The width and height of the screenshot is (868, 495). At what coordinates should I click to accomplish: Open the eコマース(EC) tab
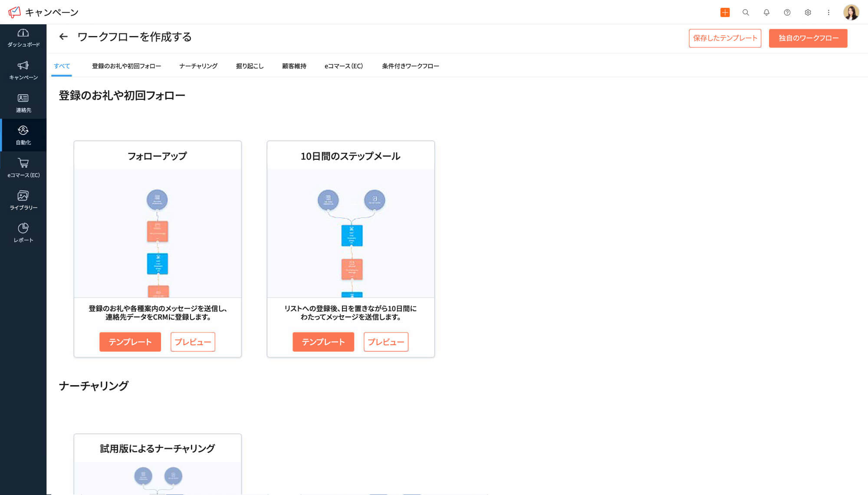click(344, 66)
